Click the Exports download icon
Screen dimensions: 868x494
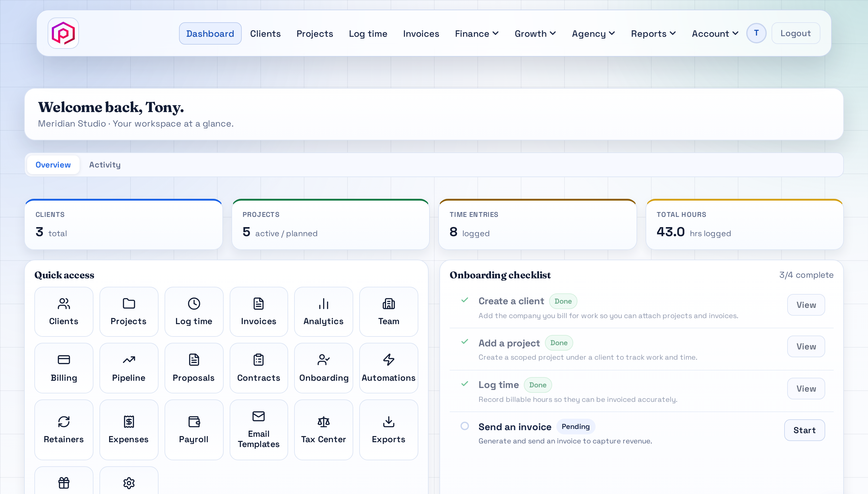click(388, 422)
